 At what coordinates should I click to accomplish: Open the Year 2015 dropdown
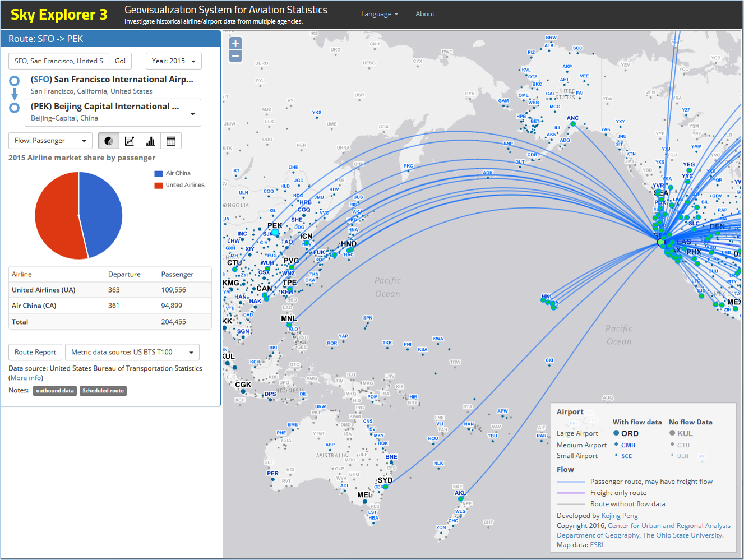click(173, 61)
